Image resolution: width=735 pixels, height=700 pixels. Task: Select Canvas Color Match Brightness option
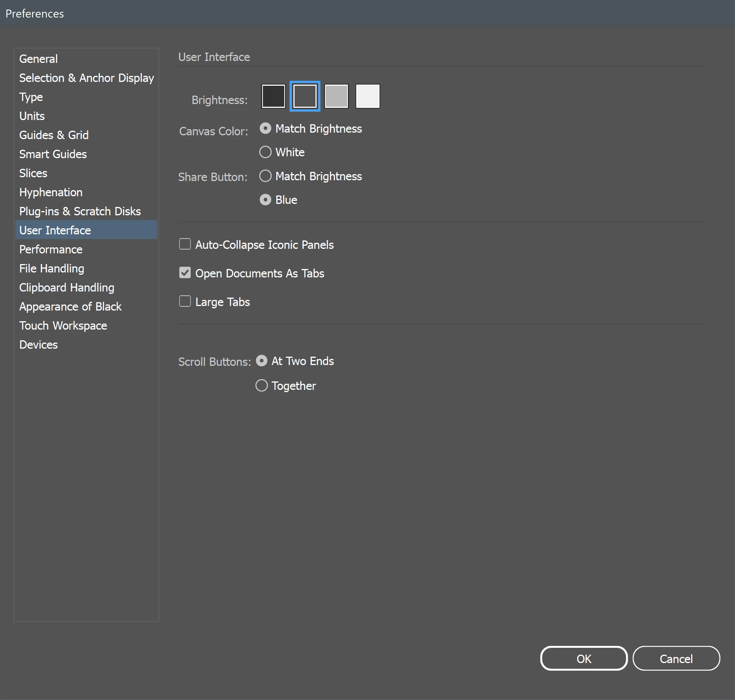pos(265,129)
